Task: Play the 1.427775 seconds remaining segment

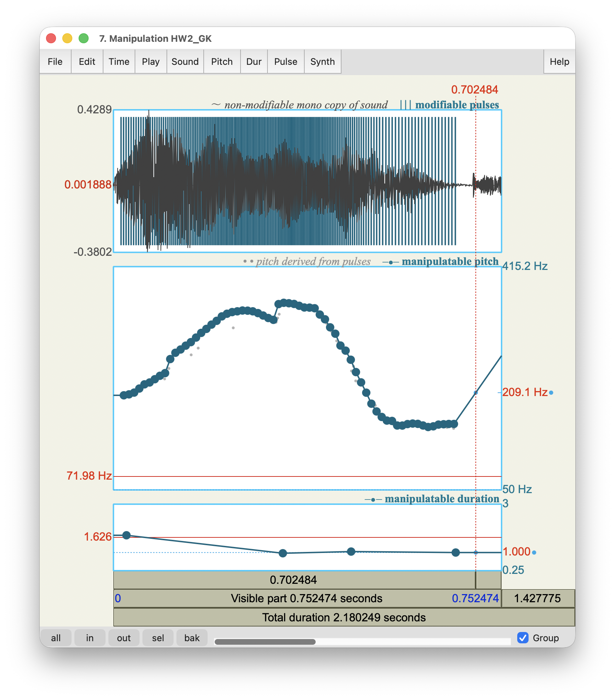Action: pos(537,598)
